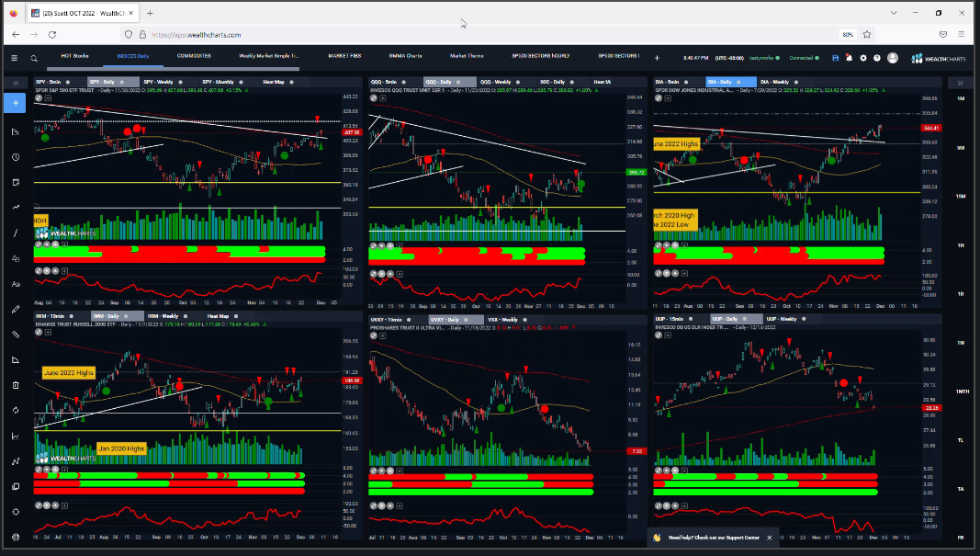Click the Jan 2020 Highs label on IWM chart
The height and width of the screenshot is (556, 980).
point(121,448)
